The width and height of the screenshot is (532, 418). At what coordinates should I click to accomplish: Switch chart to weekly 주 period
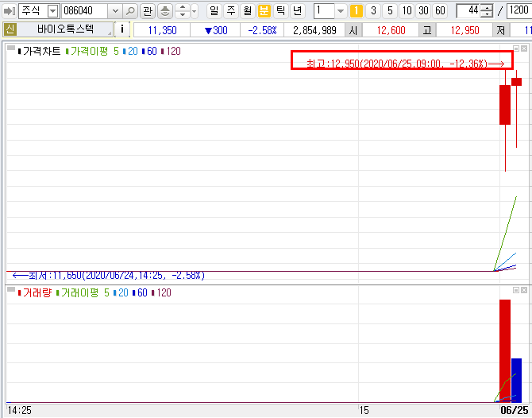tap(231, 11)
